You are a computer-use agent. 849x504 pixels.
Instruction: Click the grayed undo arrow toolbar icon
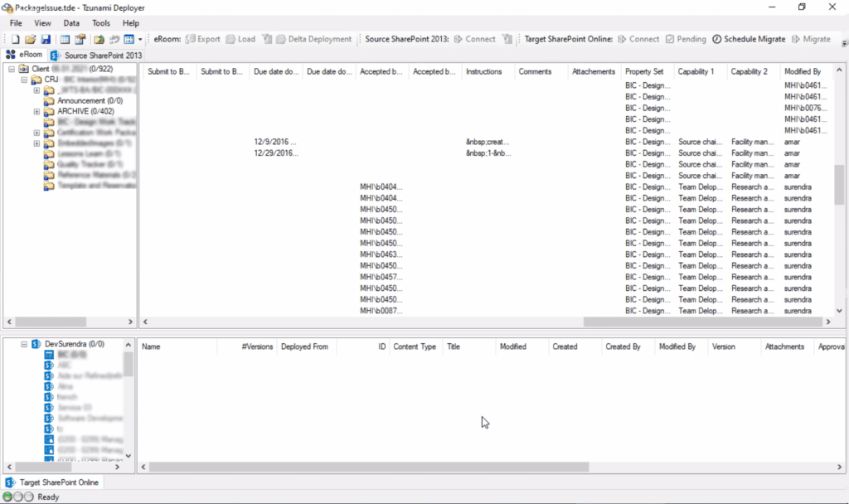pos(114,39)
